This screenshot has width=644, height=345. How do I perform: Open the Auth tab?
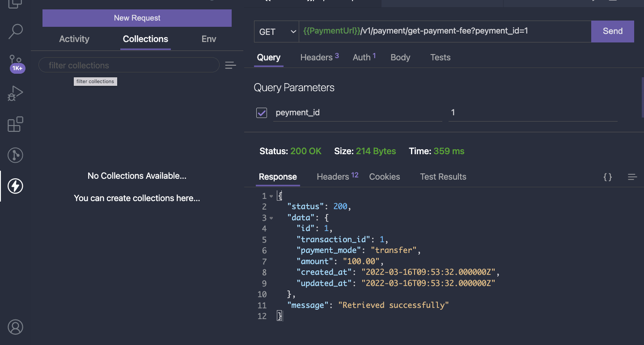coord(364,57)
